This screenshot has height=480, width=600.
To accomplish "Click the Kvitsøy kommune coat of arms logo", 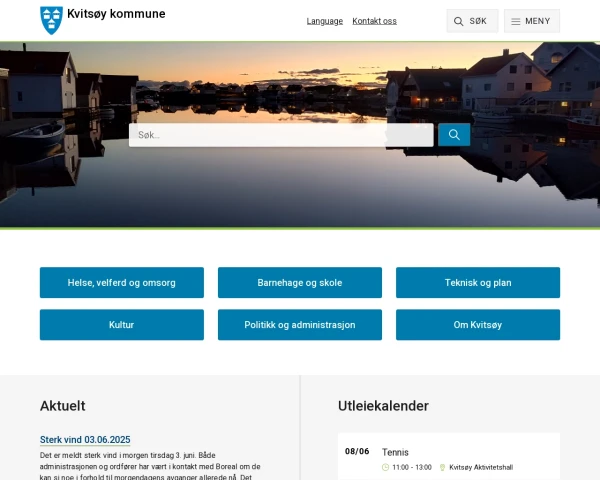I will pyautogui.click(x=51, y=20).
